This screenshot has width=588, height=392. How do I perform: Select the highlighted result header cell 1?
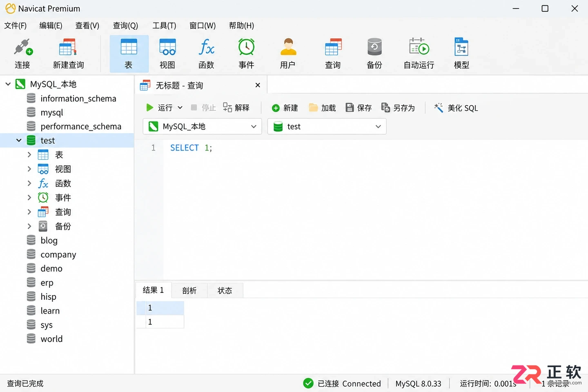pos(160,308)
